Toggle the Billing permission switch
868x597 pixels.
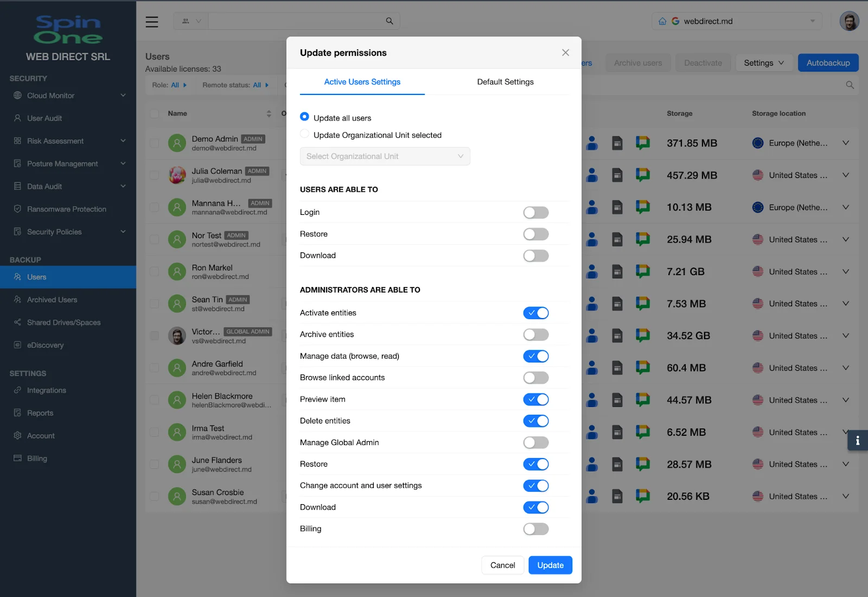pyautogui.click(x=536, y=529)
